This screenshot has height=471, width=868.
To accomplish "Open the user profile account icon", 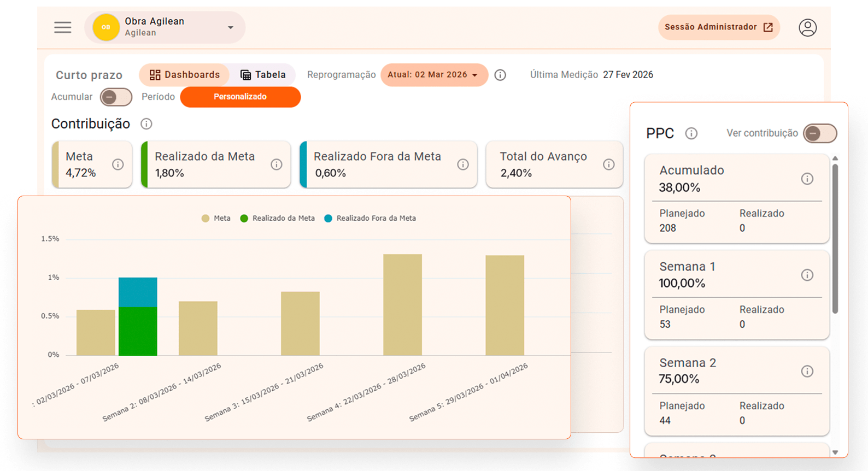I will [x=807, y=27].
